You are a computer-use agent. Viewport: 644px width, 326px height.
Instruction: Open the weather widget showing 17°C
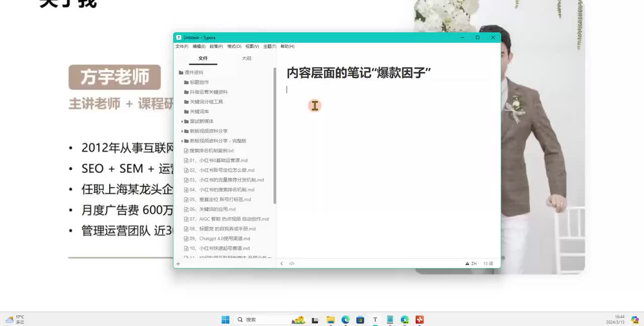15,319
